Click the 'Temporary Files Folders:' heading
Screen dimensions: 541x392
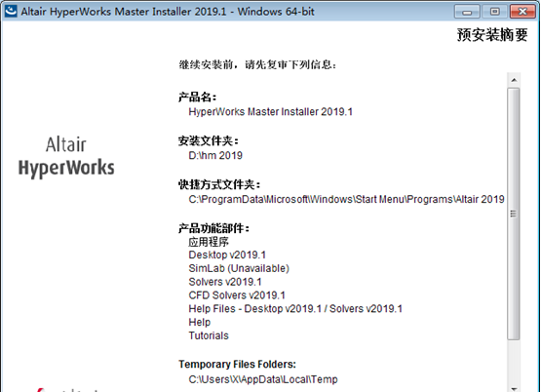coord(237,365)
